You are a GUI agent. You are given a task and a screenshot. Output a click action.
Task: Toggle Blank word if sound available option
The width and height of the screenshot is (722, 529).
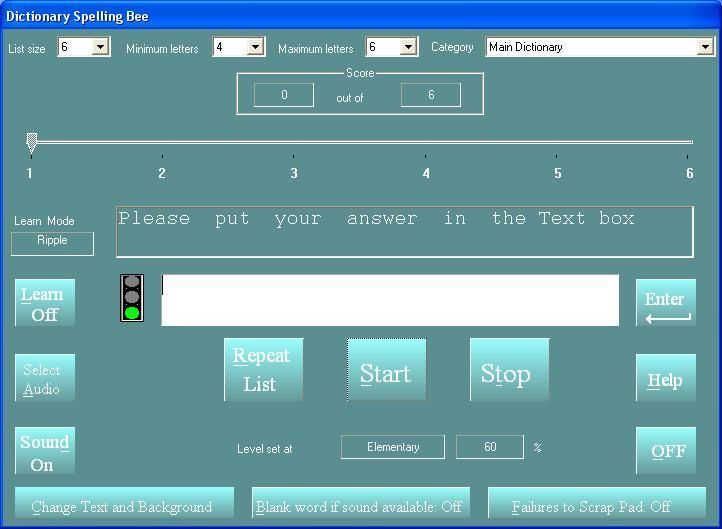coord(359,506)
